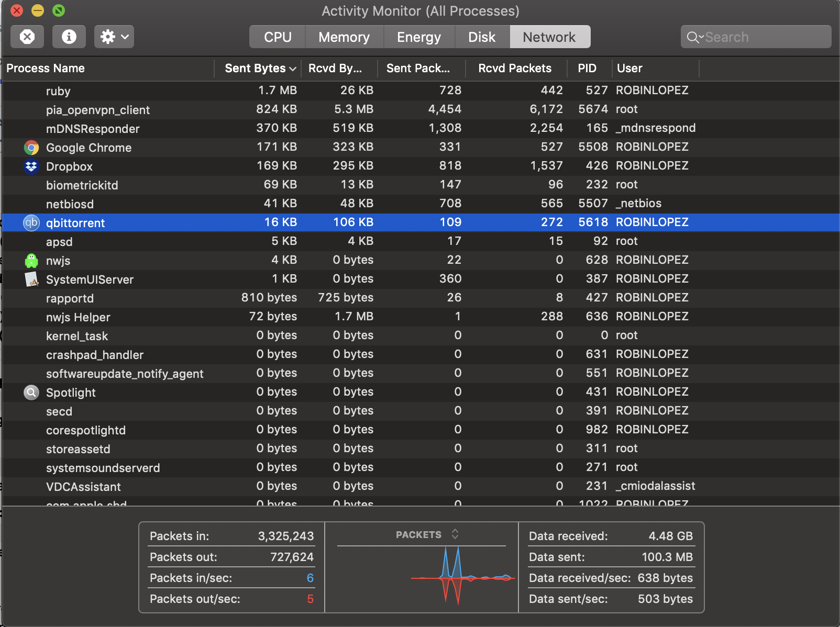Select the VDCAssistant row
The width and height of the screenshot is (840, 627).
coord(421,486)
